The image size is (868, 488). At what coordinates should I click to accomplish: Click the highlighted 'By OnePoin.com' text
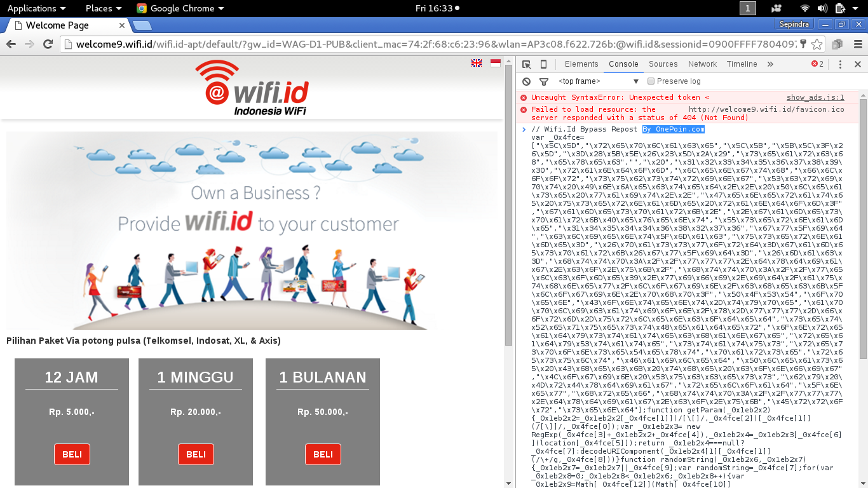pos(673,129)
